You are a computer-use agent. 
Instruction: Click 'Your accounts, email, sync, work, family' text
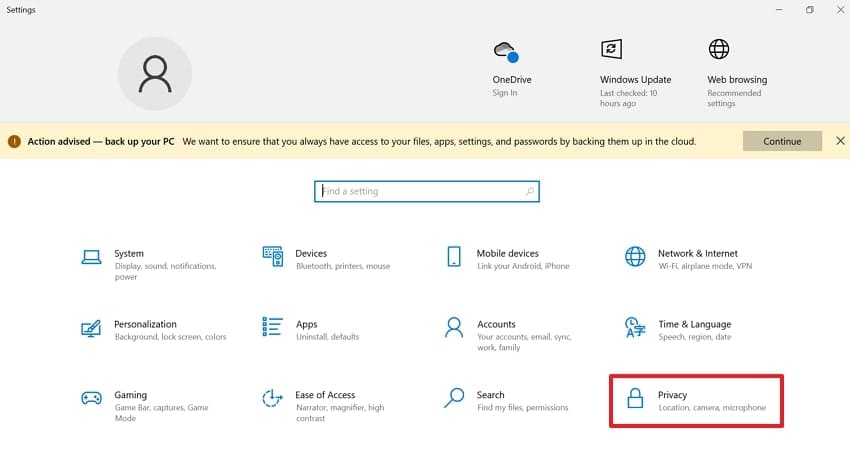[x=524, y=342]
